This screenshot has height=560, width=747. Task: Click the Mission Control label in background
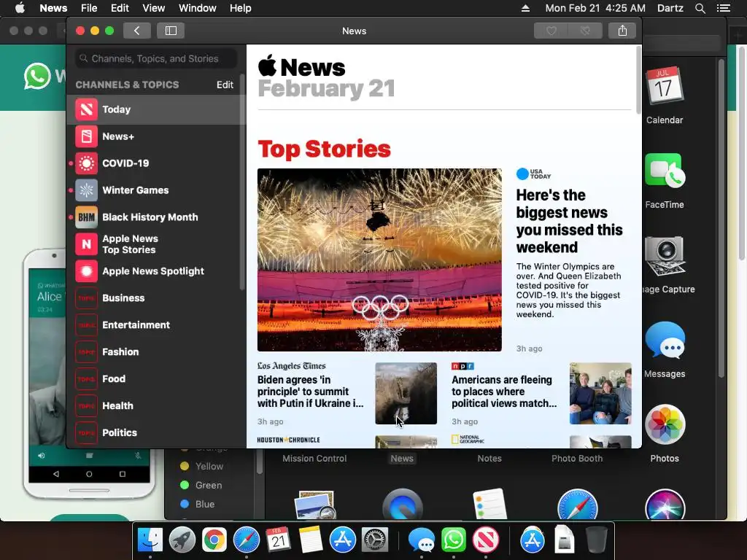(x=314, y=459)
